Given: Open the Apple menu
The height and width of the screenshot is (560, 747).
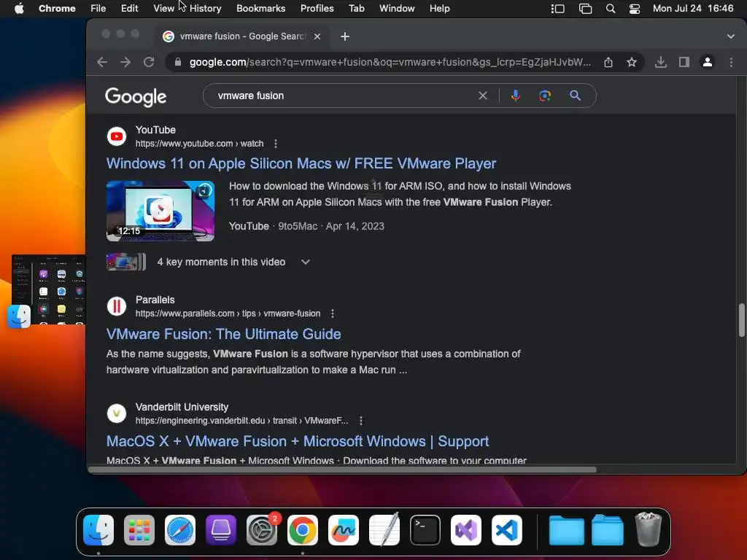Looking at the screenshot, I should 19,8.
